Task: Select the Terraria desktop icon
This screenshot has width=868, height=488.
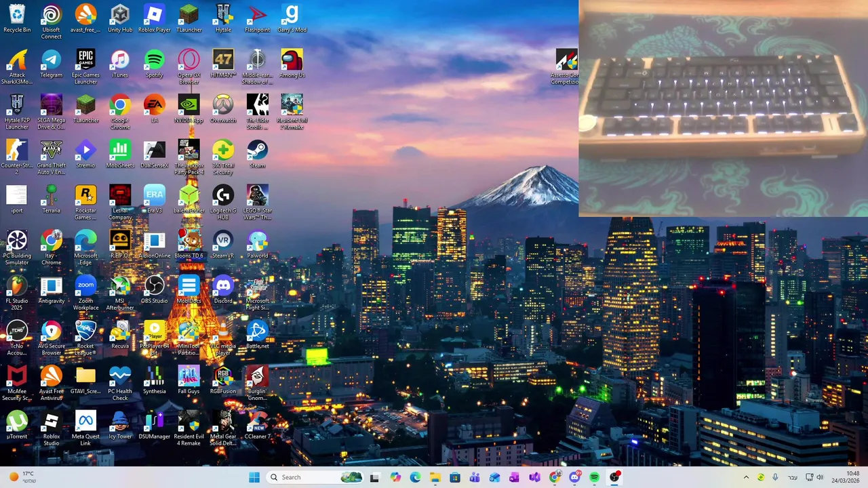Action: (x=52, y=199)
